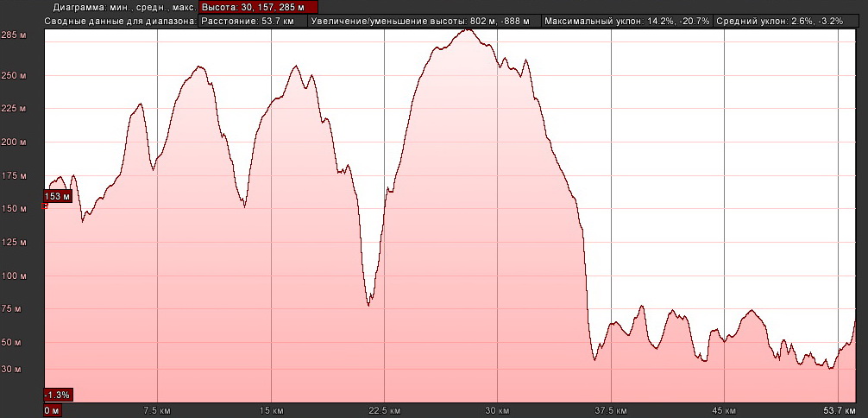This screenshot has height=418, width=868.
Task: Click the deep valley bottom before 22.5 km
Action: [x=369, y=305]
